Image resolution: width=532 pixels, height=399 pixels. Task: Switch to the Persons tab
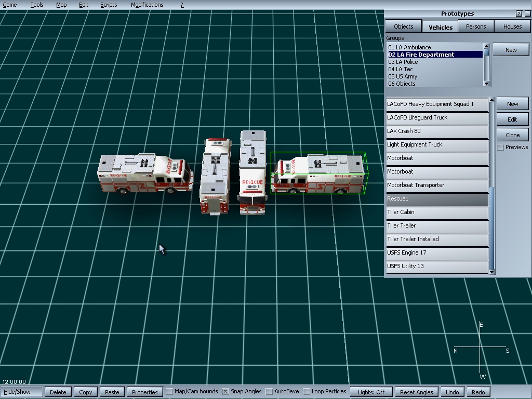[x=476, y=26]
